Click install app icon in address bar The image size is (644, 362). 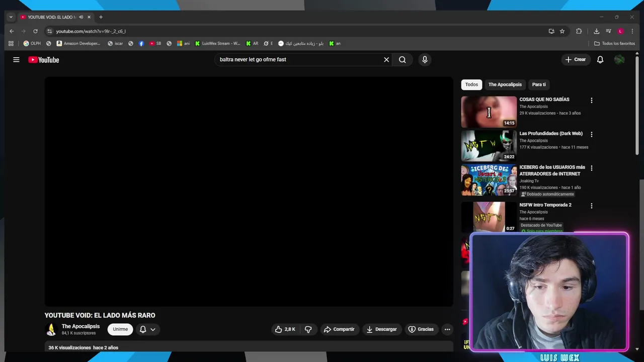tap(551, 31)
